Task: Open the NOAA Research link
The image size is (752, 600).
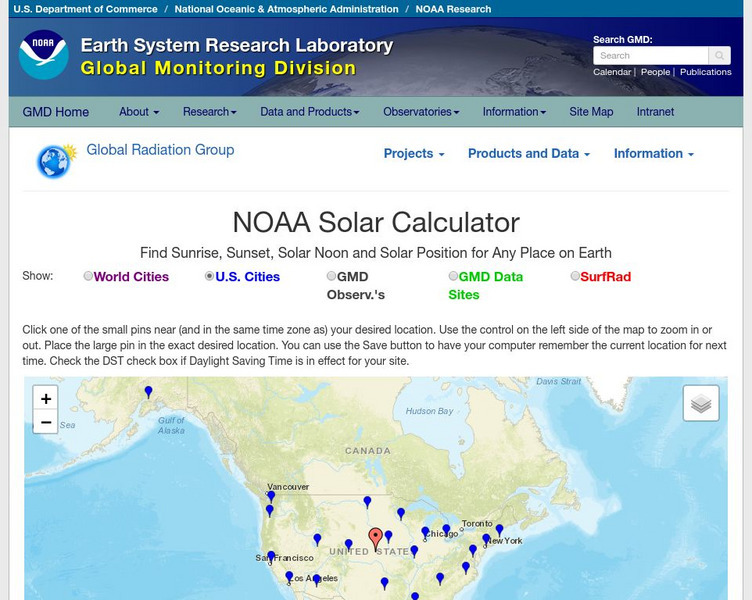Action: (453, 9)
